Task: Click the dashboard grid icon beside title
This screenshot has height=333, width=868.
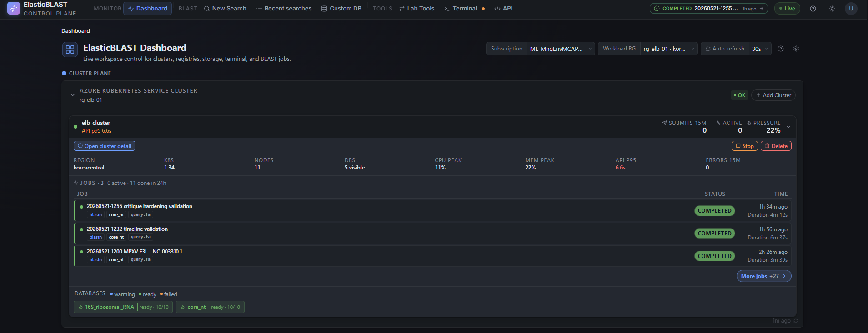Action: tap(70, 50)
